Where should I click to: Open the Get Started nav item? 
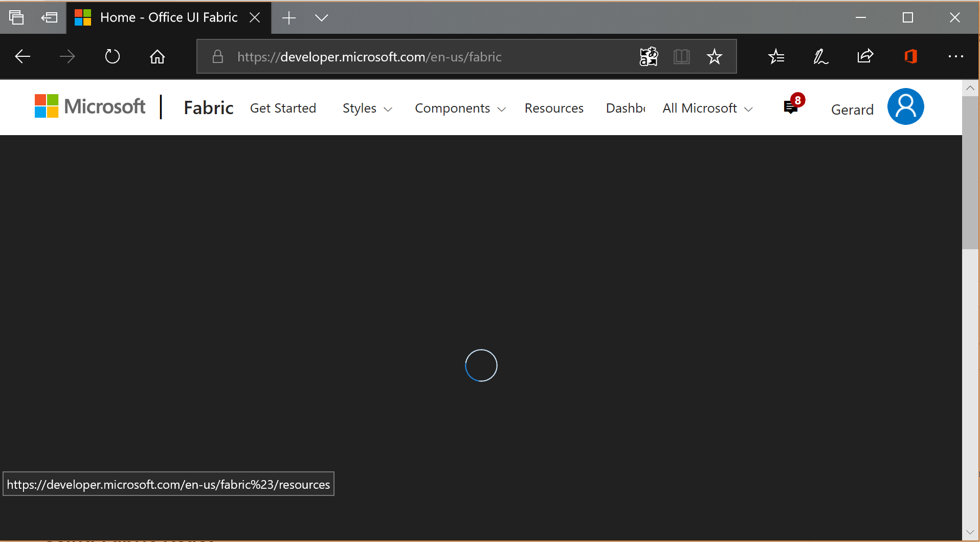(x=283, y=109)
